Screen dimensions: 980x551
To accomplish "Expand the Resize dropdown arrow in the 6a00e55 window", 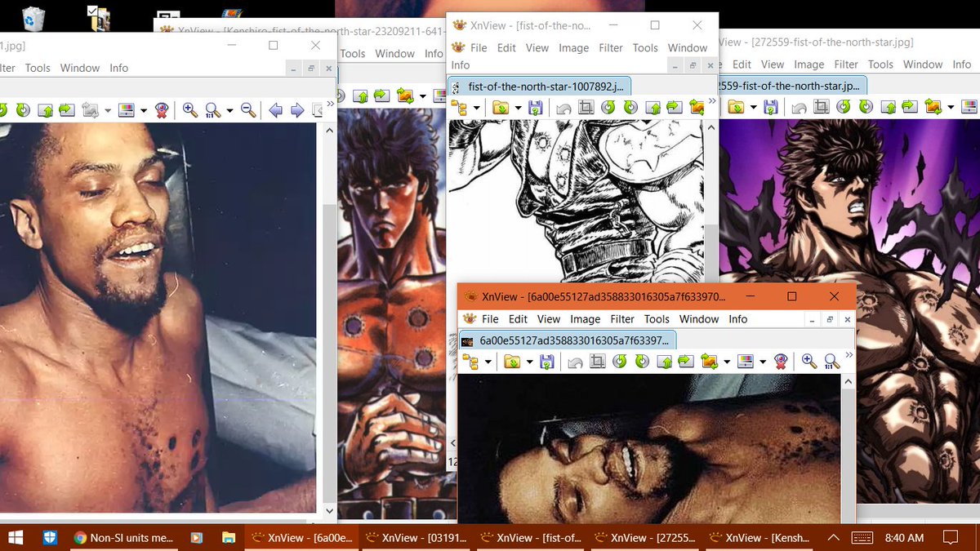I will pos(726,362).
